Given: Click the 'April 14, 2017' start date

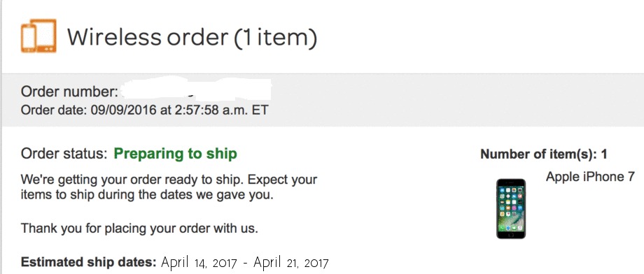Looking at the screenshot, I should point(199,262).
